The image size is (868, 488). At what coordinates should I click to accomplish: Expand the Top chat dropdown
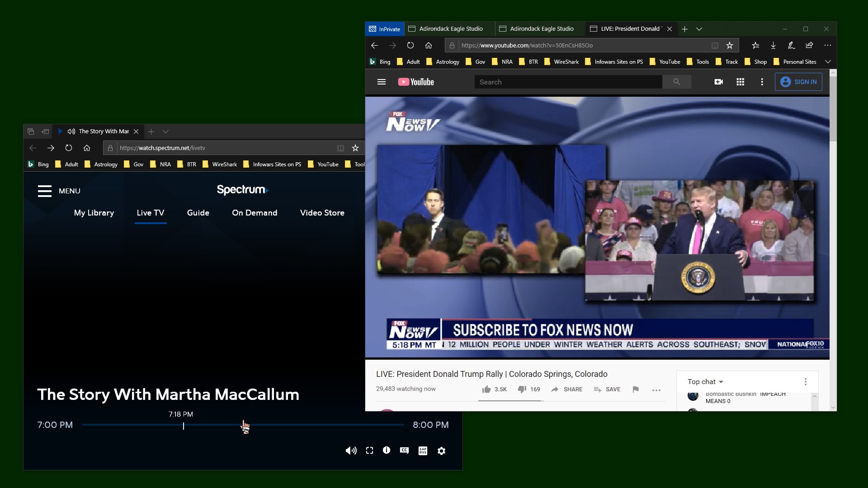[705, 382]
